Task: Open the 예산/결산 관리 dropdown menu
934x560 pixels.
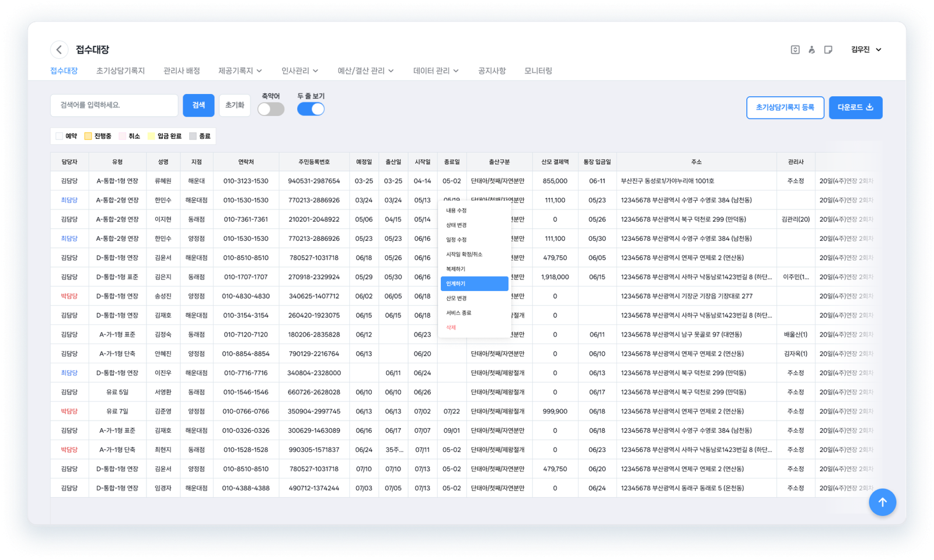Action: tap(365, 71)
